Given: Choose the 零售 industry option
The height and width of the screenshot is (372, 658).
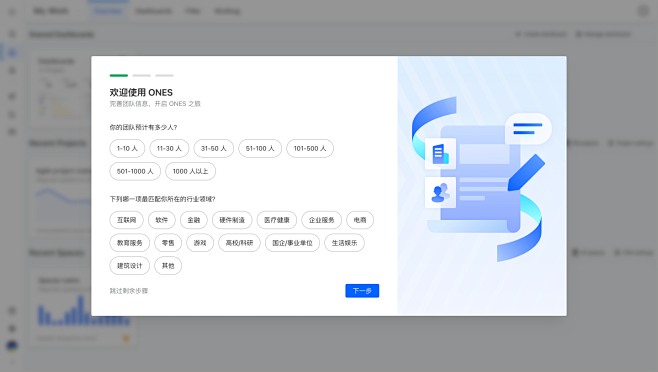Looking at the screenshot, I should point(168,243).
